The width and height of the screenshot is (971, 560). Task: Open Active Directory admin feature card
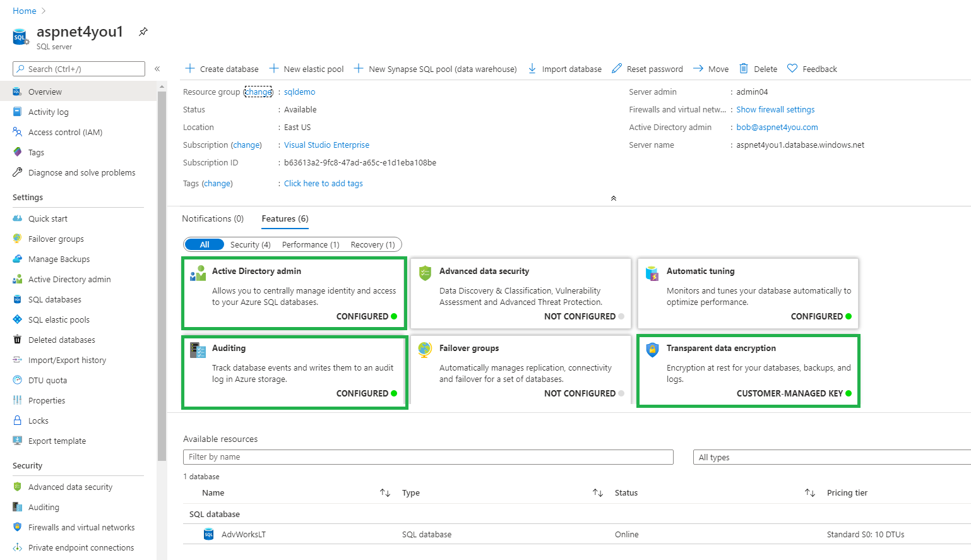pos(294,293)
